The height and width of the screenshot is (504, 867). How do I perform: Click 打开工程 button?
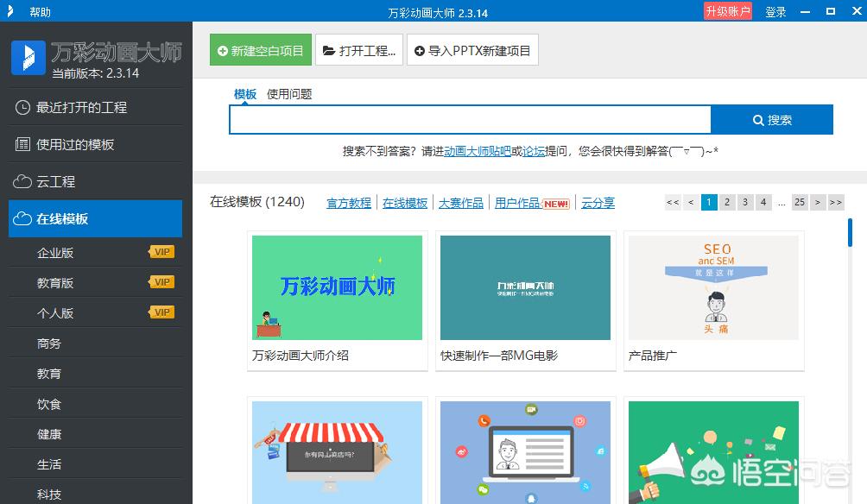point(359,50)
